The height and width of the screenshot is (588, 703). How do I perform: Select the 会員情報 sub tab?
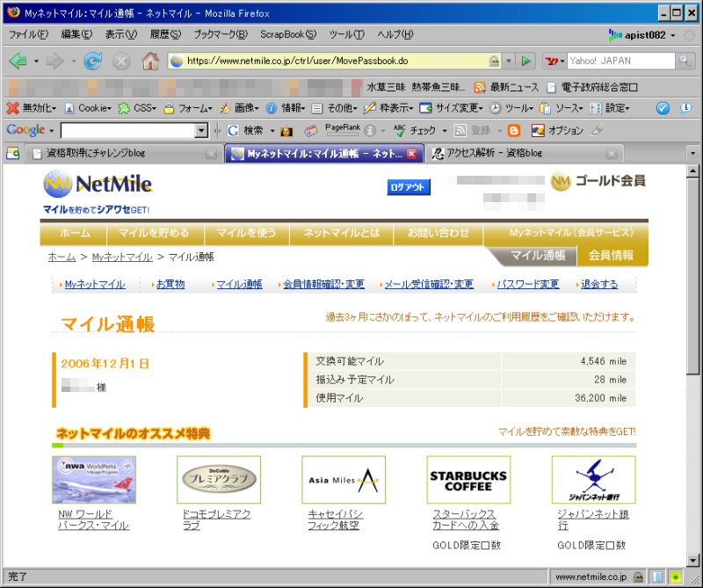(x=611, y=255)
